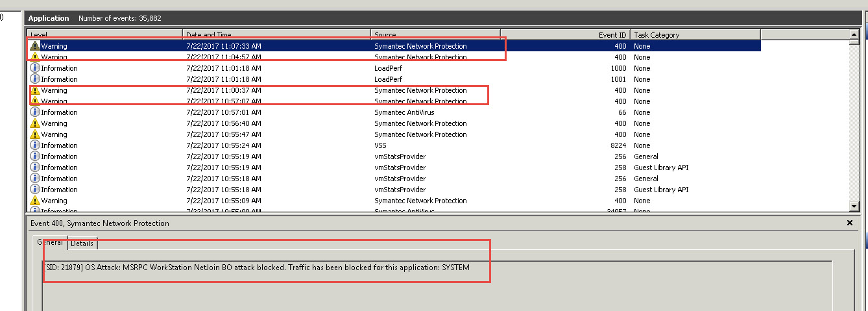This screenshot has width=868, height=311.
Task: Click General category of 10:55:19 AM event
Action: (x=646, y=156)
